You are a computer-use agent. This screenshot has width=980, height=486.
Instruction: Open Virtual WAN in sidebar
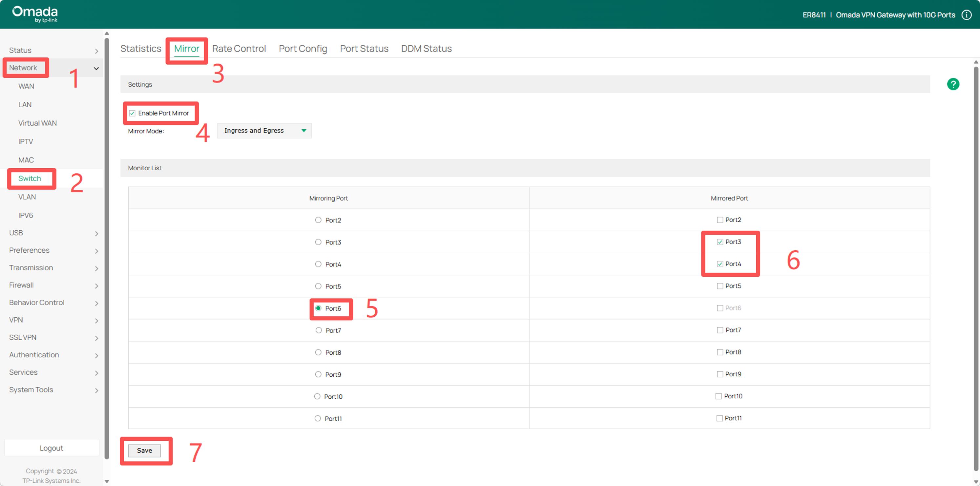38,123
